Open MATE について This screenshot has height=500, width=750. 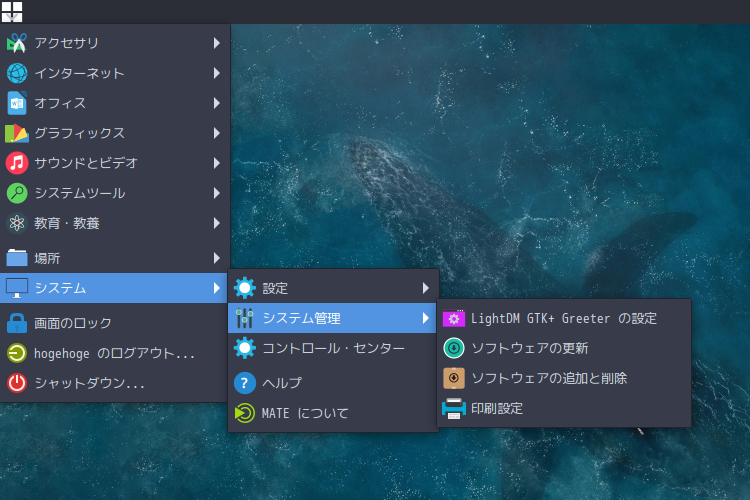tap(332, 413)
